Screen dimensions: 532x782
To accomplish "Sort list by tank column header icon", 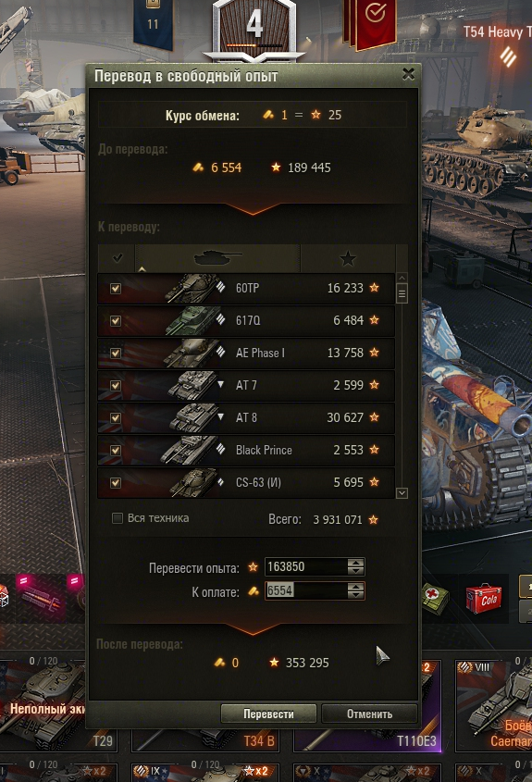I will coord(217,258).
